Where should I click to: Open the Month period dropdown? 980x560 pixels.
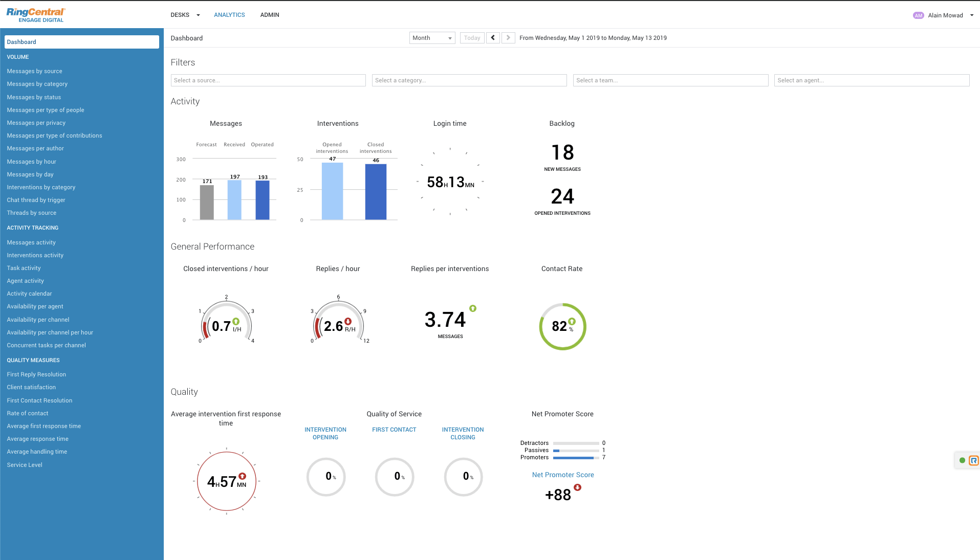pyautogui.click(x=432, y=38)
